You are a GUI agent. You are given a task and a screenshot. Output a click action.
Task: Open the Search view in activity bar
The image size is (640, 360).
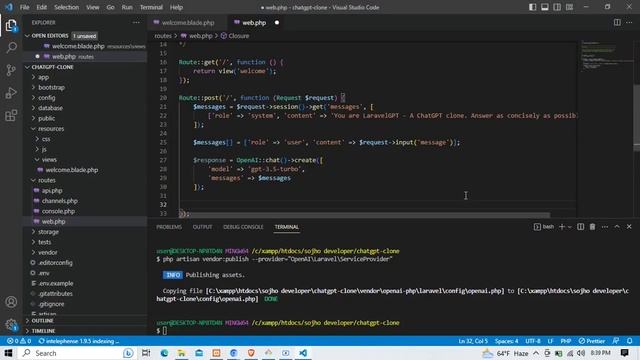click(11, 47)
